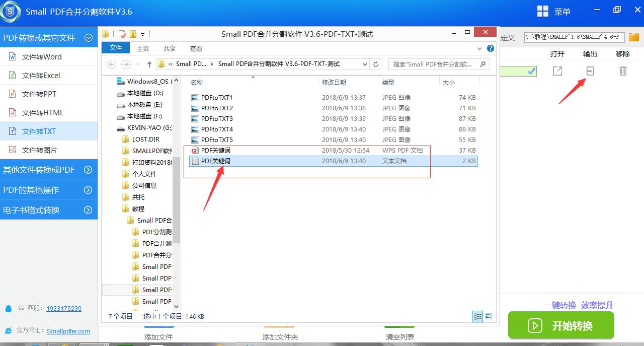Switch Explorer to details view icon
The image size is (644, 346).
tap(477, 316)
